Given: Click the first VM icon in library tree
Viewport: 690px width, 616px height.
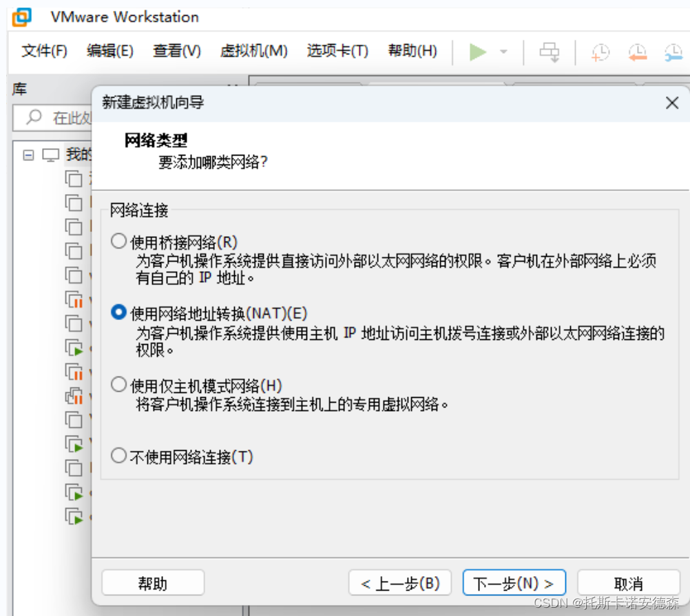Looking at the screenshot, I should 74,178.
